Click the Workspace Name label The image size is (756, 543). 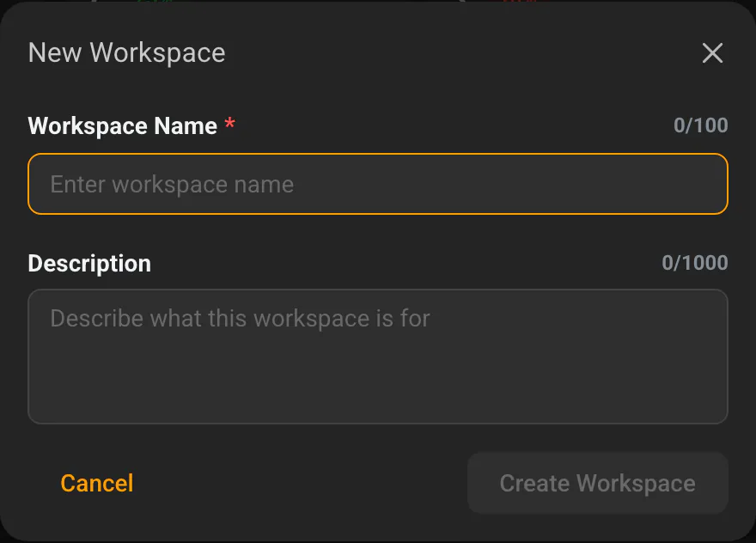[123, 125]
